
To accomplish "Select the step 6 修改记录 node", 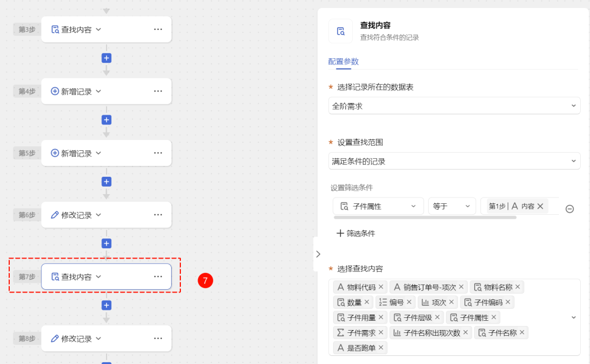I will 107,215.
